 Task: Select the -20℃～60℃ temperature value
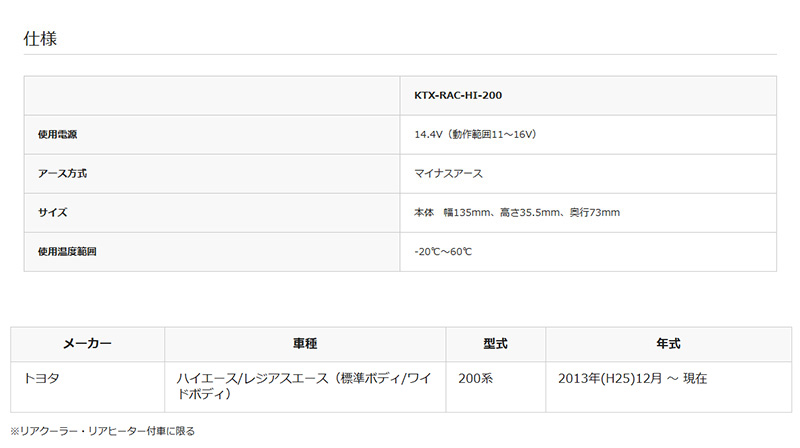coord(442,251)
